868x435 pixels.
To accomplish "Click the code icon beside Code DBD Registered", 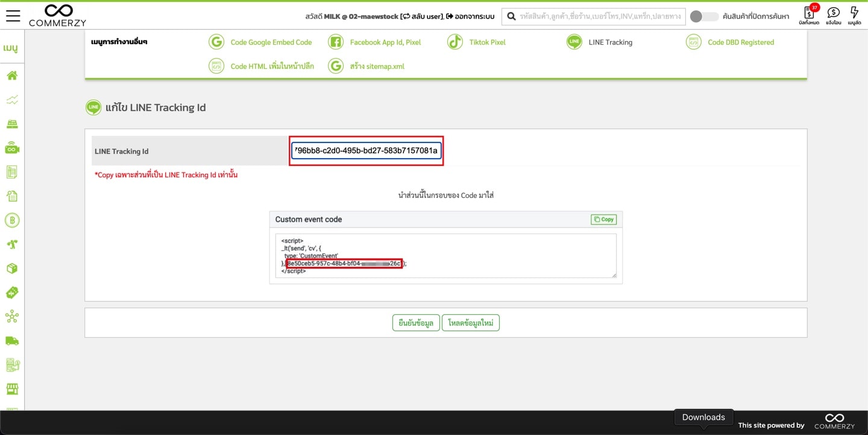I will click(694, 42).
